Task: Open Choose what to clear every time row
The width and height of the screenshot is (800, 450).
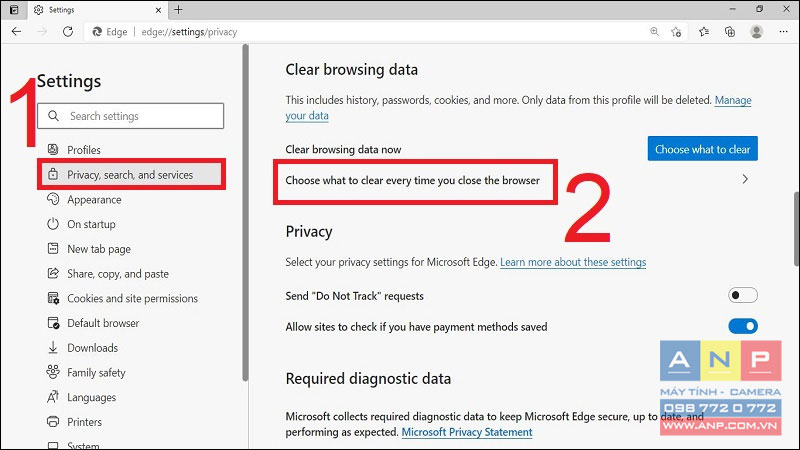Action: click(521, 180)
